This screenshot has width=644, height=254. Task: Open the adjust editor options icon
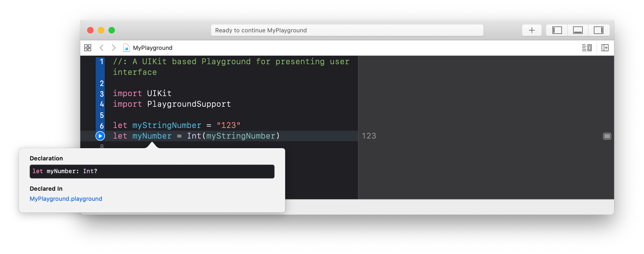pos(587,48)
